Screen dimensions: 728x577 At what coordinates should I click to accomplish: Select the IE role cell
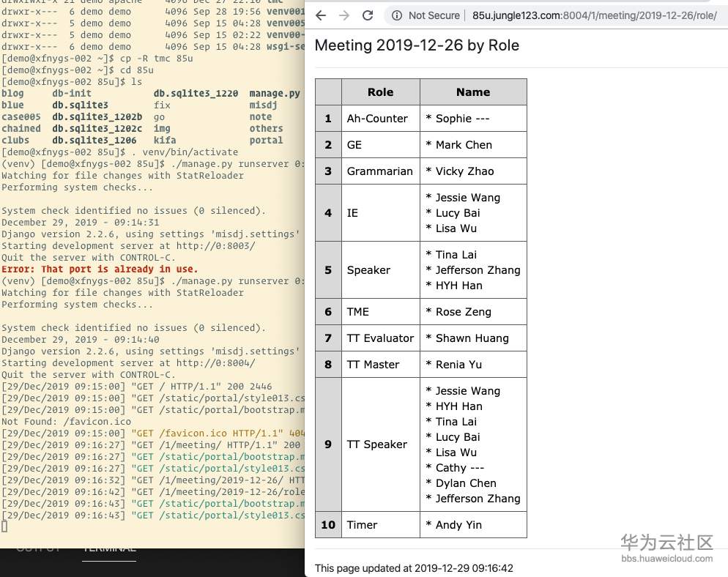tap(381, 213)
